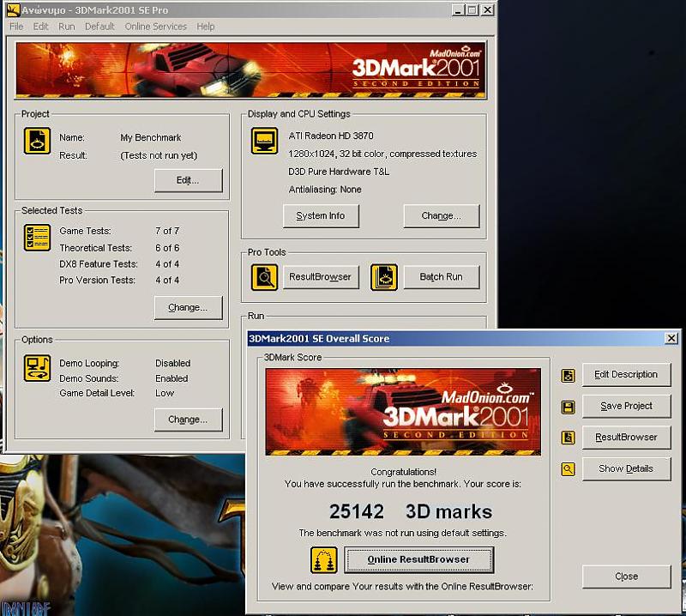Click the 3DMark app icon in the title bar
The height and width of the screenshot is (616, 686).
point(14,9)
